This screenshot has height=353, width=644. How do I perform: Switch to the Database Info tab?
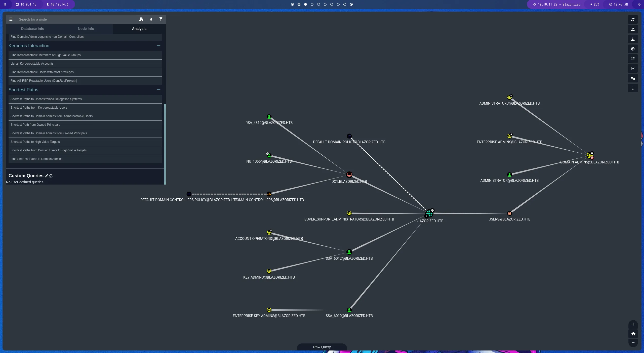[32, 29]
